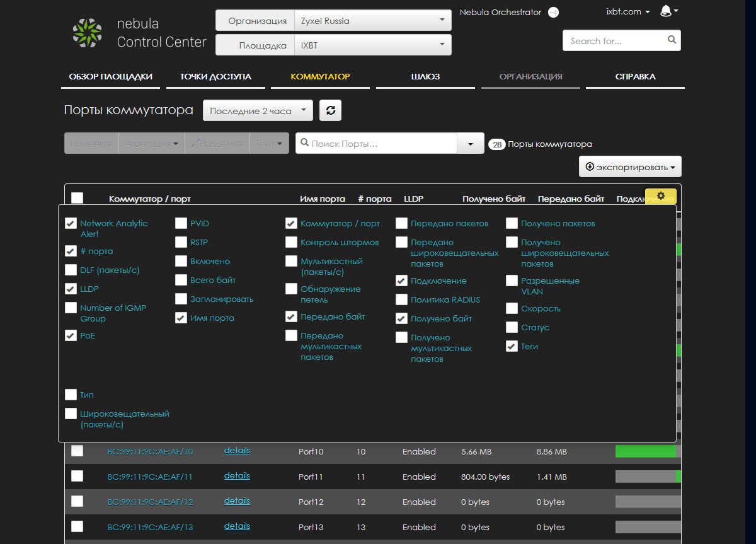Toggle the Скорость column checkbox
756x544 pixels.
point(512,309)
